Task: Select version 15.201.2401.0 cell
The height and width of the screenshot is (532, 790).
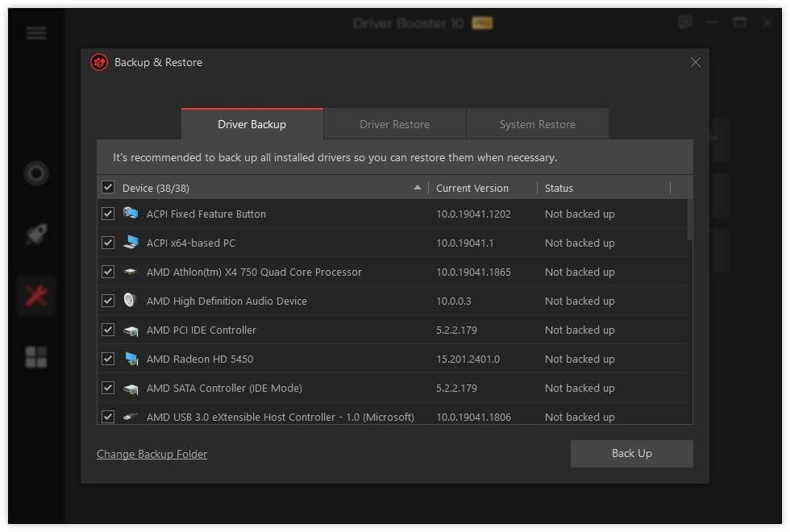Action: click(x=468, y=360)
